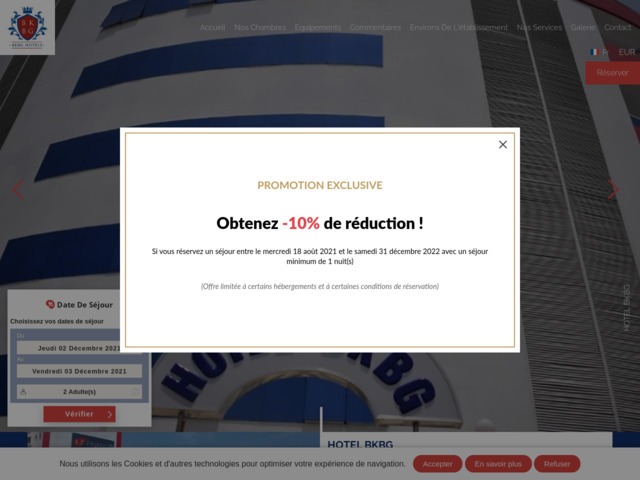Image resolution: width=640 pixels, height=480 pixels.
Task: Select Commentaires in the top menu
Action: [x=376, y=28]
